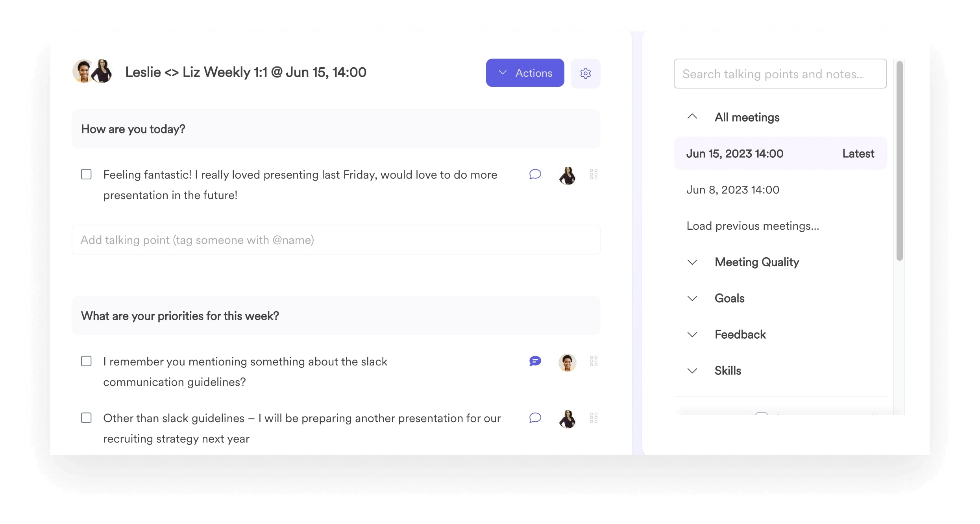Click Load previous meetings link
Image resolution: width=980 pixels, height=524 pixels.
pyautogui.click(x=753, y=225)
